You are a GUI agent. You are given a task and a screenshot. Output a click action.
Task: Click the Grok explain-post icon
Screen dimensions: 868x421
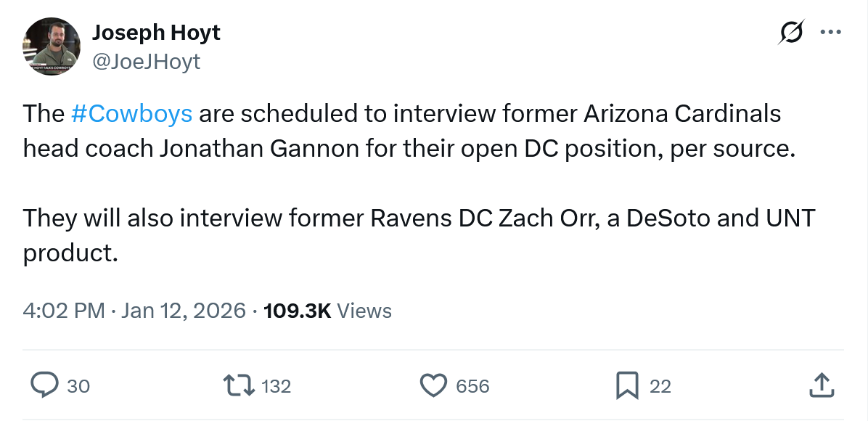coord(790,33)
